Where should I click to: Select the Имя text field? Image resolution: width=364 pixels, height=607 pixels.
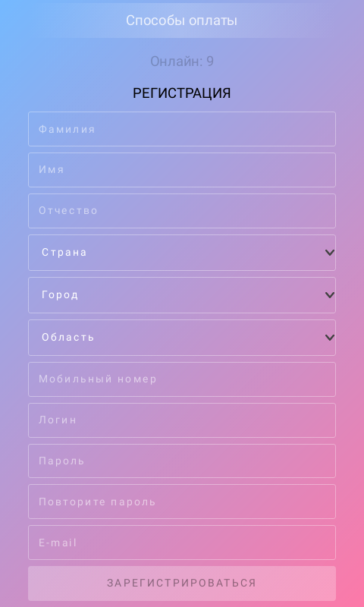182,170
